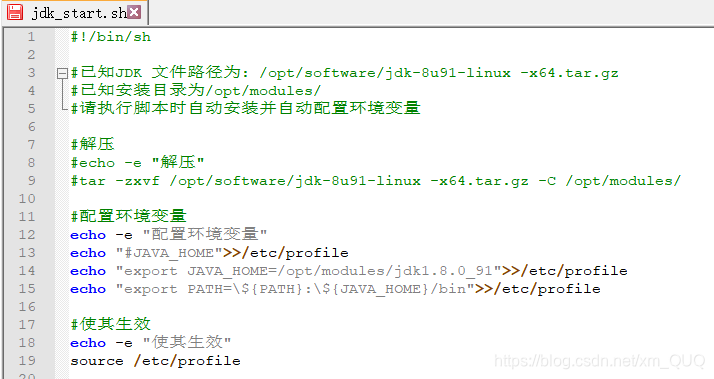
Task: Collapse the comment block fold at line 3
Action: point(62,73)
